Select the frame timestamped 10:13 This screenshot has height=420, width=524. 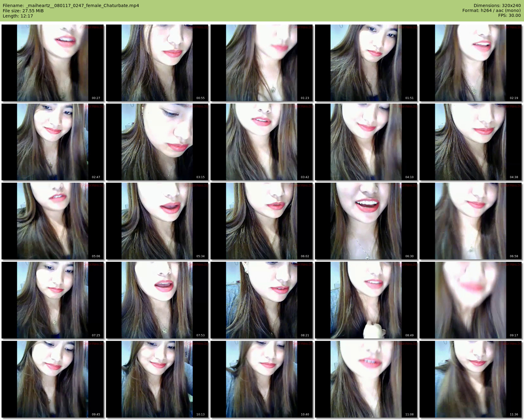[157, 379]
